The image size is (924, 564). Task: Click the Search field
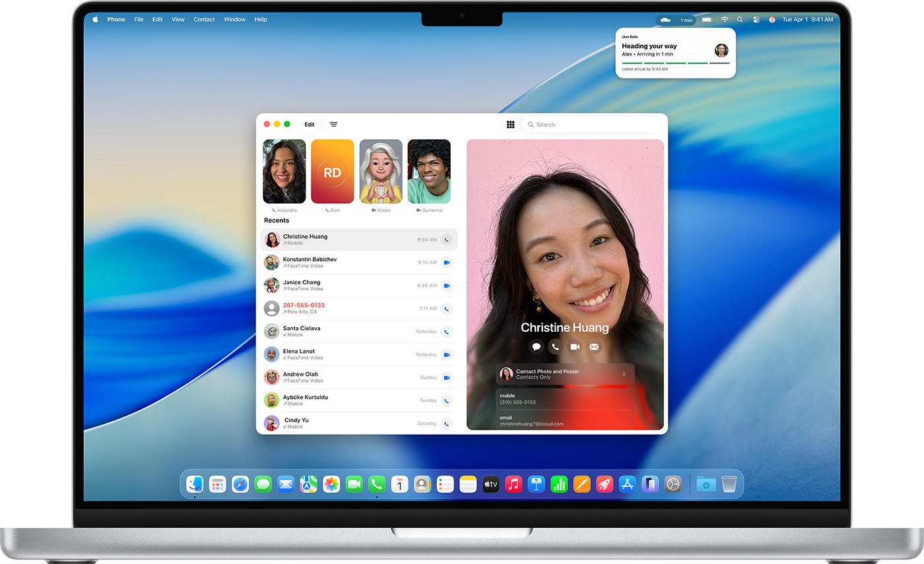click(594, 125)
